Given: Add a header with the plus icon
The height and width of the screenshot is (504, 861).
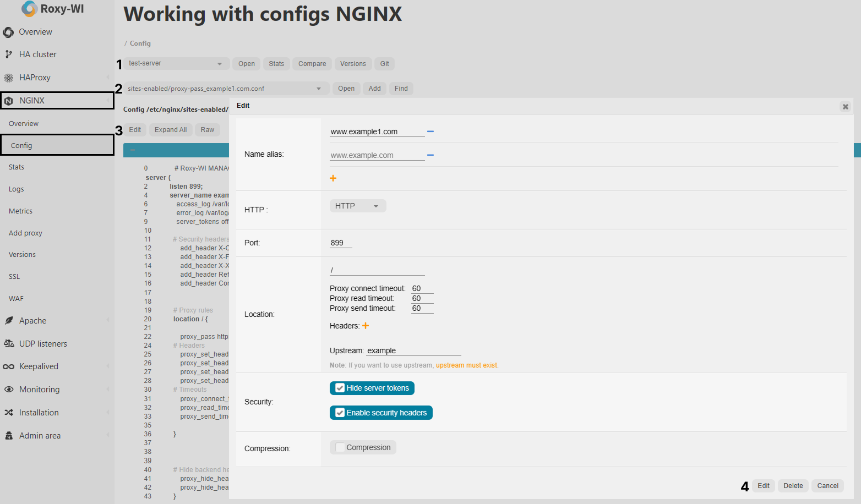Looking at the screenshot, I should pyautogui.click(x=366, y=326).
